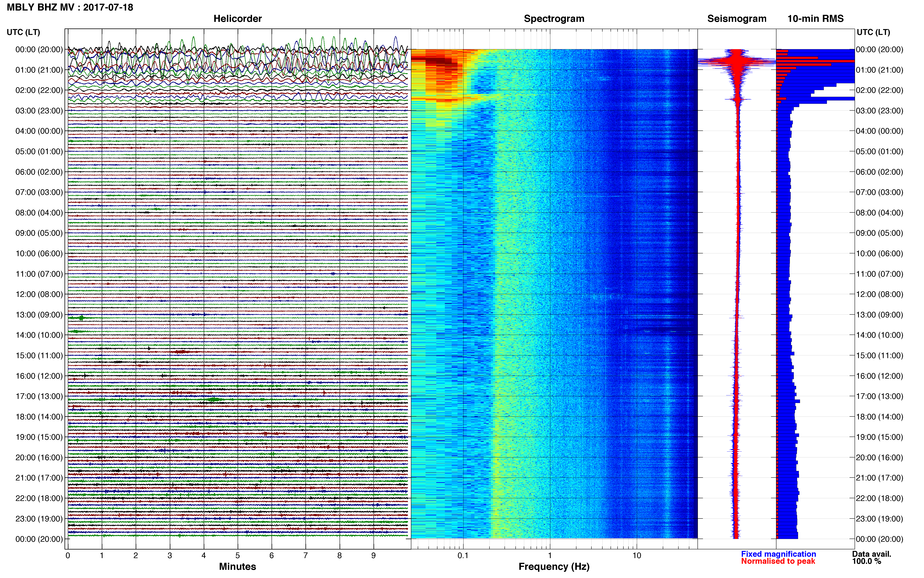Click the 'Seismogram' panel heading
The width and height of the screenshot is (924, 578).
click(x=737, y=19)
